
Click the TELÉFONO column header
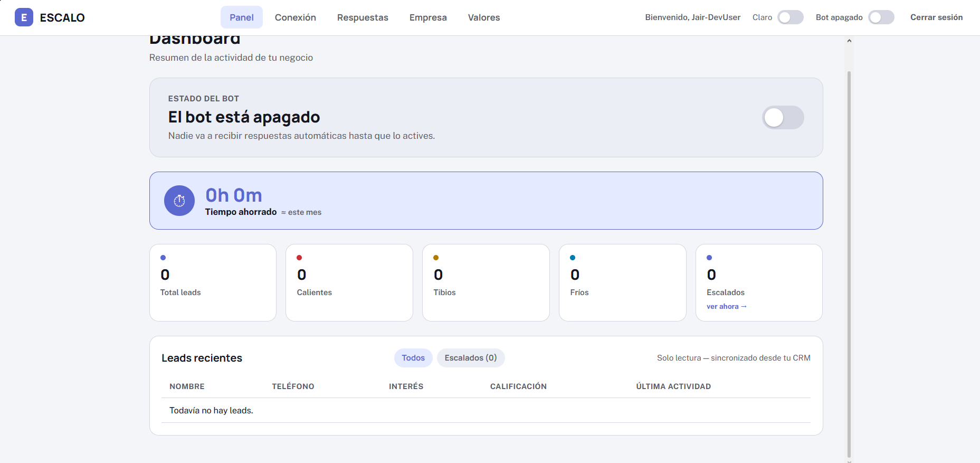click(x=293, y=386)
